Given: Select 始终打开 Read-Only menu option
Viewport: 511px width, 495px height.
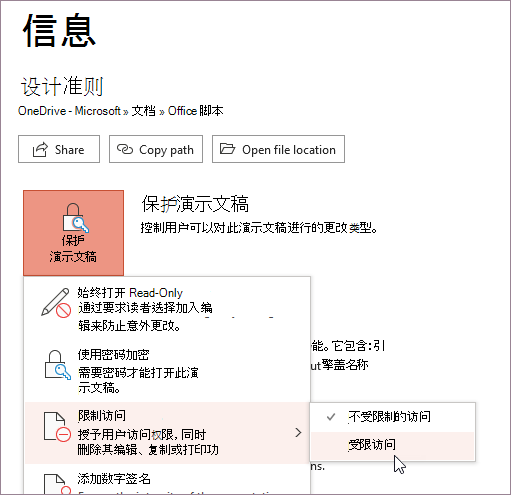Looking at the screenshot, I should coord(167,309).
